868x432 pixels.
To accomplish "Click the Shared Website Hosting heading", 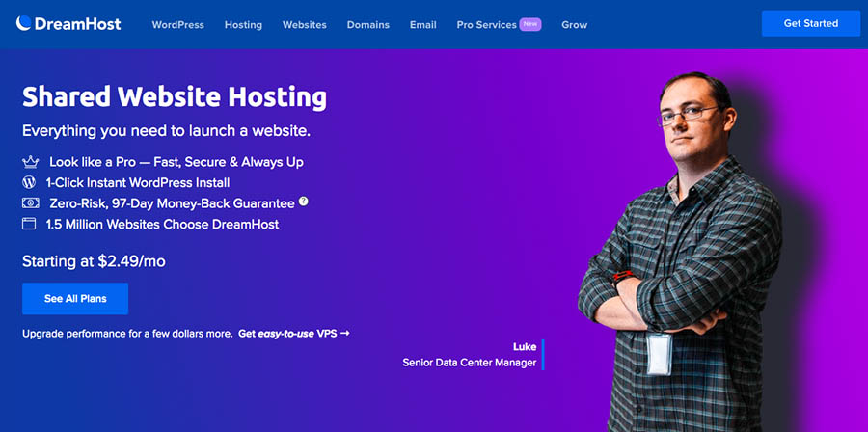I will point(175,97).
